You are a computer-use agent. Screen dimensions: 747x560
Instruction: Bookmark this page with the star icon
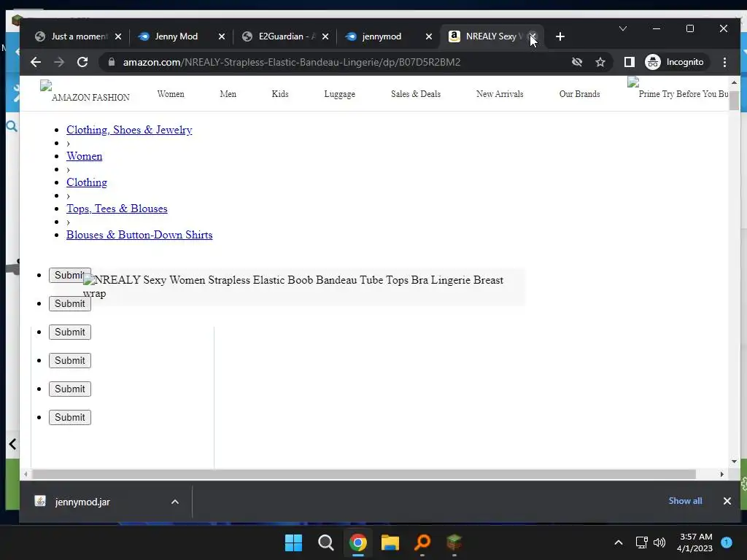pyautogui.click(x=600, y=62)
